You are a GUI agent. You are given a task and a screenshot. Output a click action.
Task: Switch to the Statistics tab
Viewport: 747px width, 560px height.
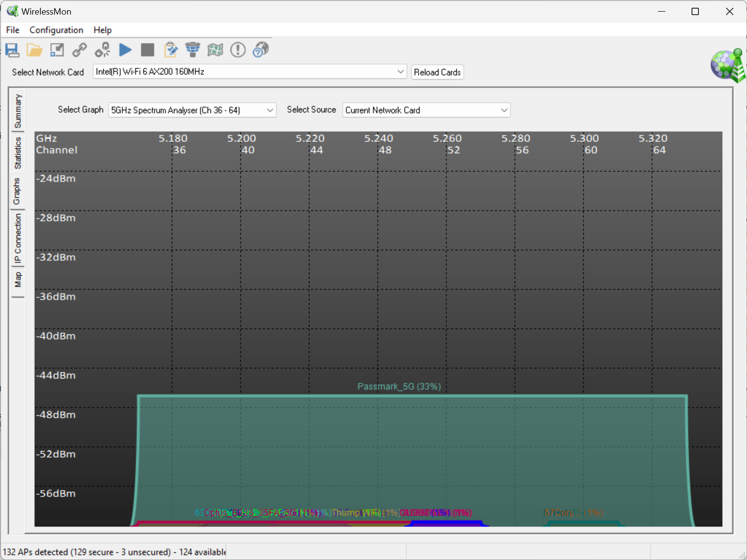18,153
